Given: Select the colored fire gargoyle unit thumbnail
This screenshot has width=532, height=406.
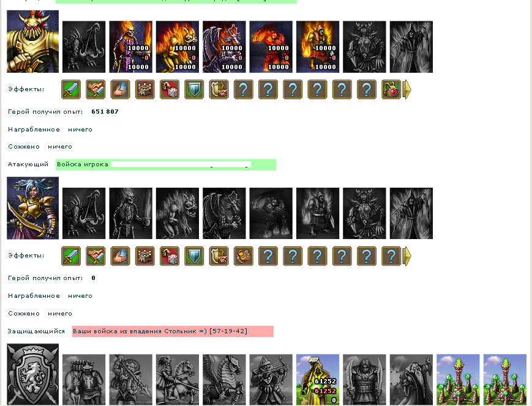Looking at the screenshot, I should coord(178,46).
